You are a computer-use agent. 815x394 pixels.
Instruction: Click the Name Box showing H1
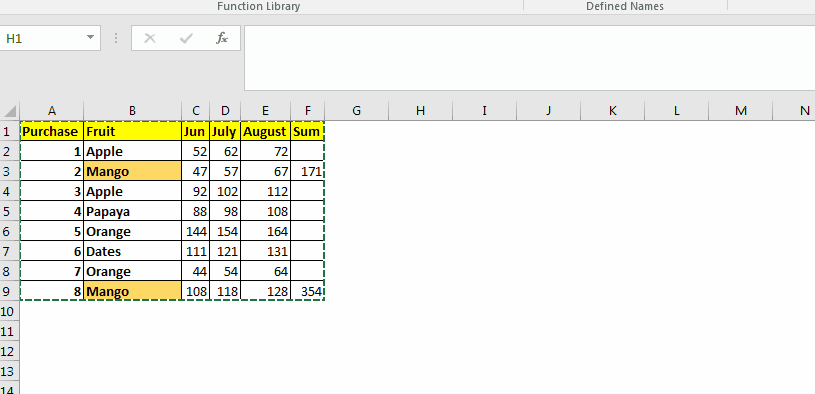point(43,38)
